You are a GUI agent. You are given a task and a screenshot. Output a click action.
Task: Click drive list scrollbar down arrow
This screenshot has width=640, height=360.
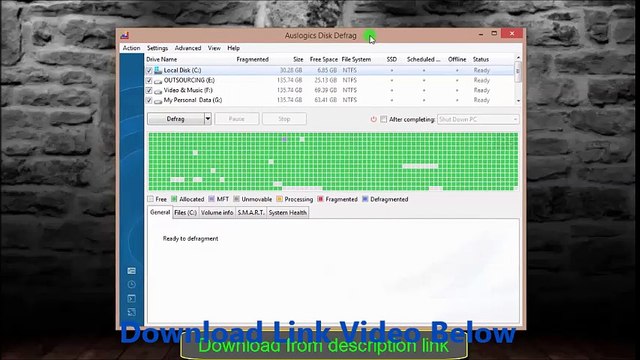click(518, 101)
